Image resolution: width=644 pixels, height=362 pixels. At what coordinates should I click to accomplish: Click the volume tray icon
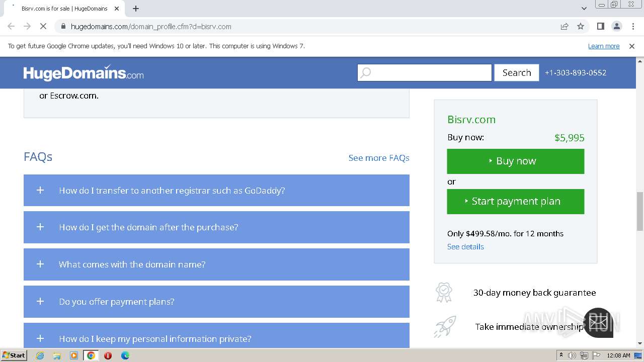tap(572, 355)
